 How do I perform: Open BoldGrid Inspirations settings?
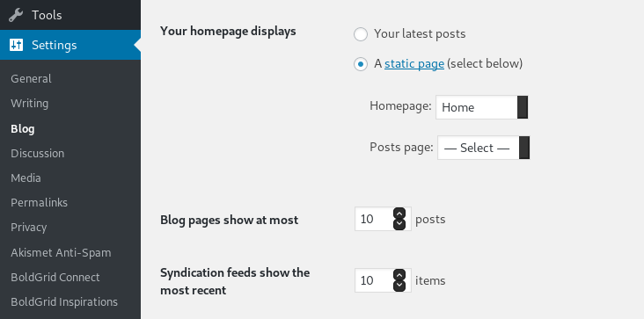point(64,301)
